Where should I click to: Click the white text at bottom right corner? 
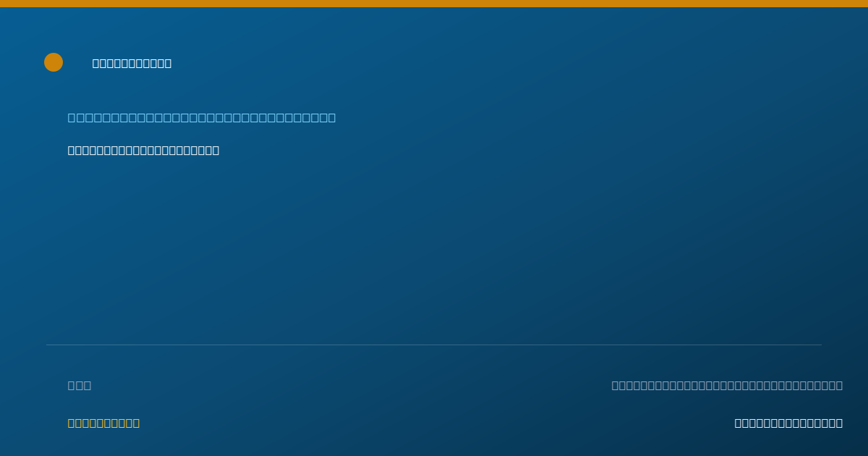click(788, 423)
